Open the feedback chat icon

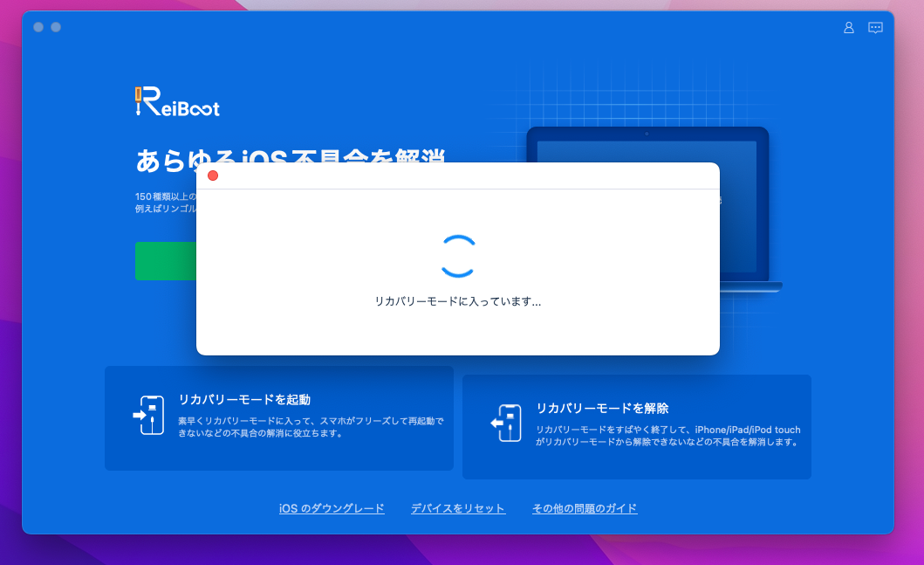point(875,28)
